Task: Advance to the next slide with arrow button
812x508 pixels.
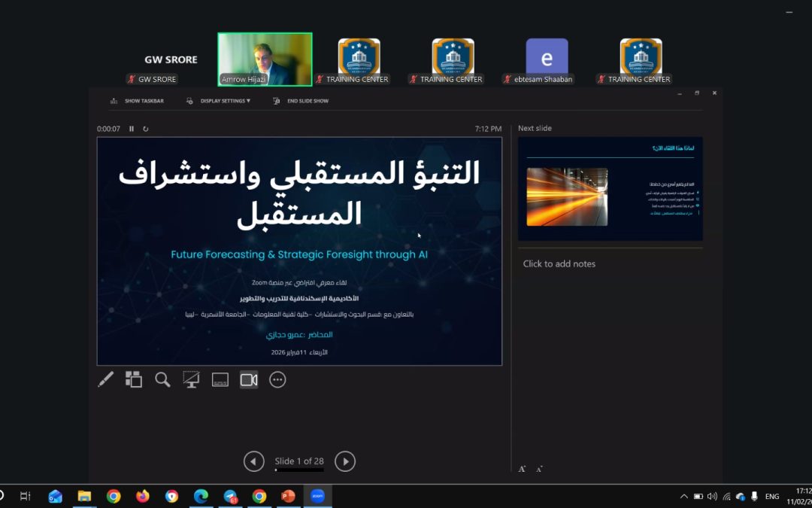Action: (345, 461)
